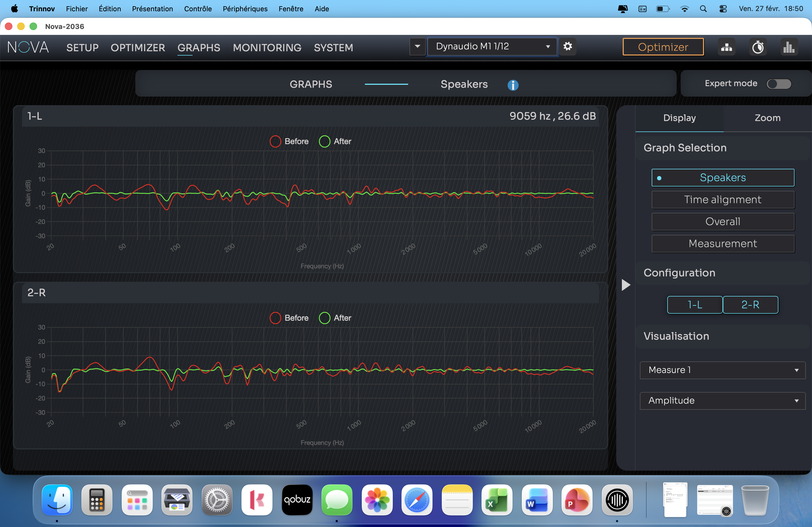Click the NOVA logo
This screenshot has height=527, width=812.
[28, 47]
